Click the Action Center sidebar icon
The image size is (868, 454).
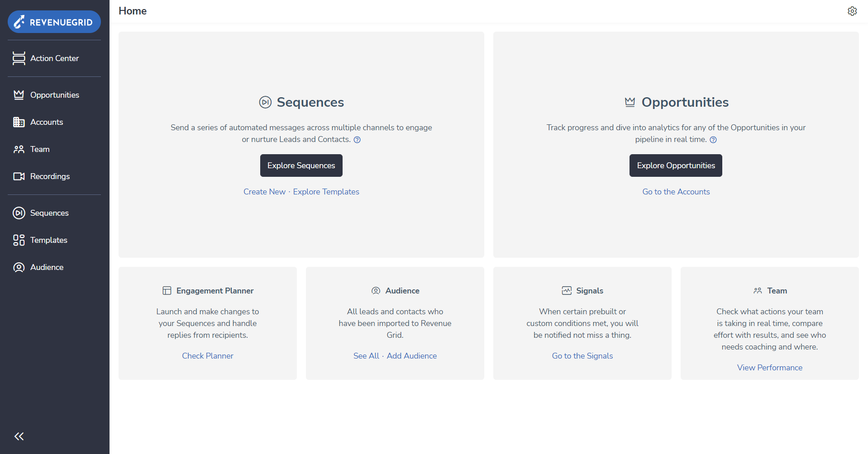click(19, 58)
